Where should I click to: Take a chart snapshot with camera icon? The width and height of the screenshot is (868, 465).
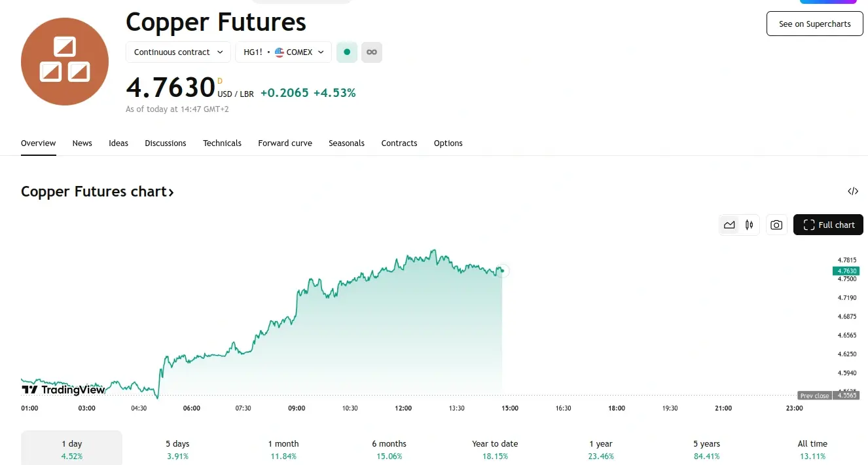pyautogui.click(x=776, y=225)
